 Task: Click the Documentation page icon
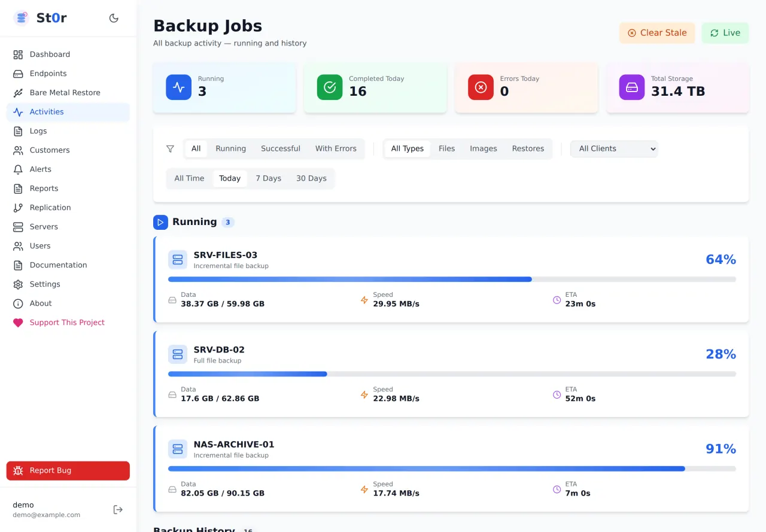click(x=18, y=265)
